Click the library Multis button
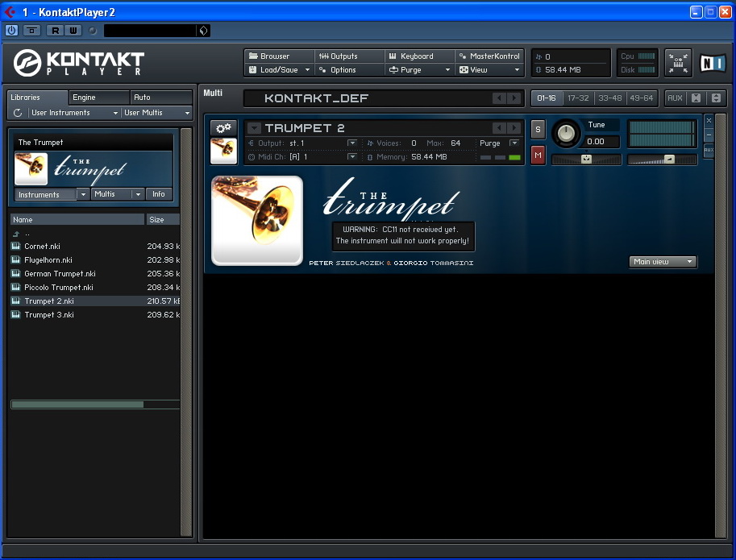 coord(118,194)
